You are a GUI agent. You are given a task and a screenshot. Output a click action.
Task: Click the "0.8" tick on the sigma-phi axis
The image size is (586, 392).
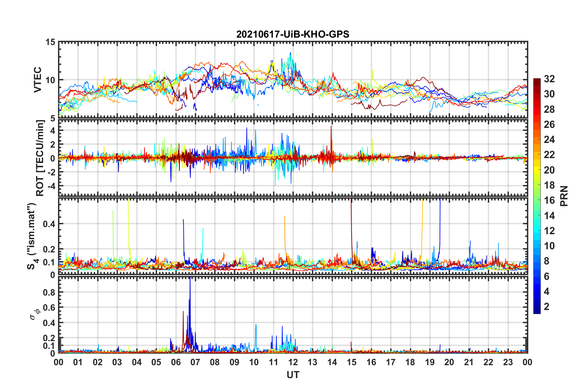click(49, 292)
